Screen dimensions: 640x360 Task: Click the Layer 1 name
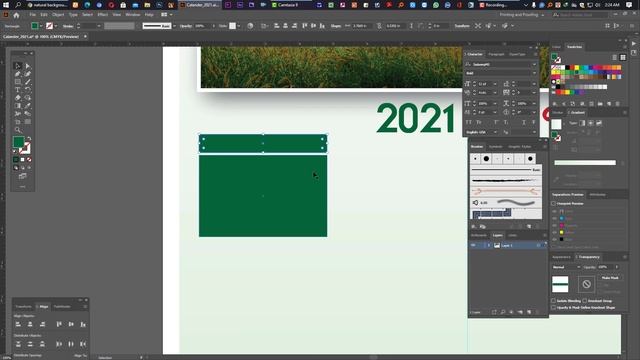507,245
